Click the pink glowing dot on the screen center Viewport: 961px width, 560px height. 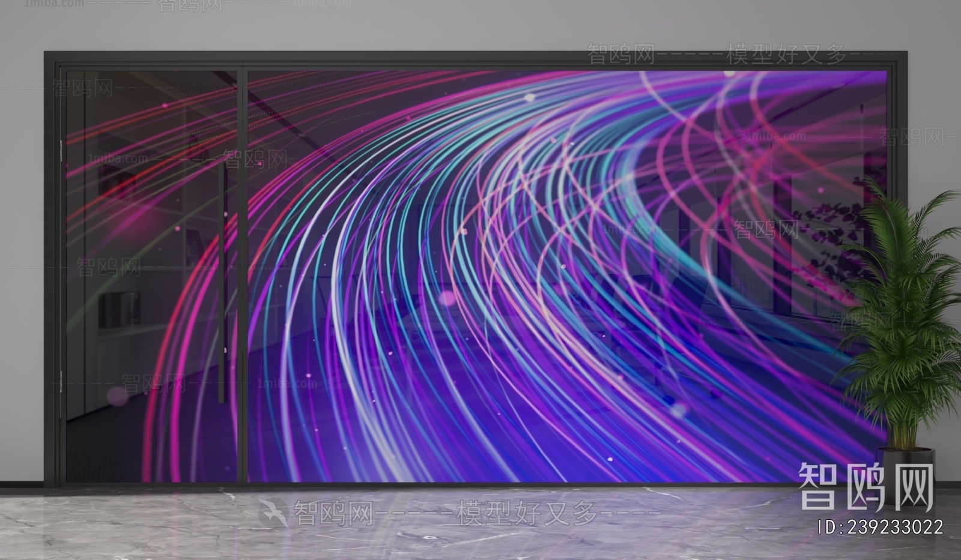click(x=447, y=298)
